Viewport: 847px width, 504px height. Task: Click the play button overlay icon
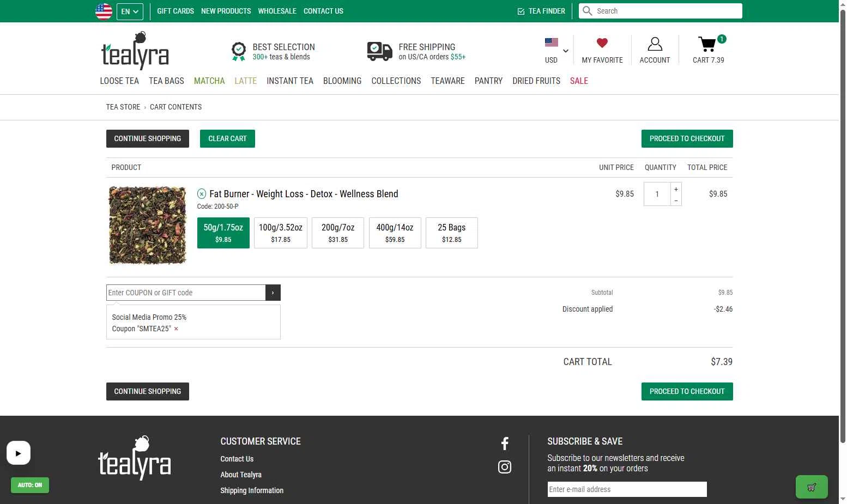[x=19, y=453]
